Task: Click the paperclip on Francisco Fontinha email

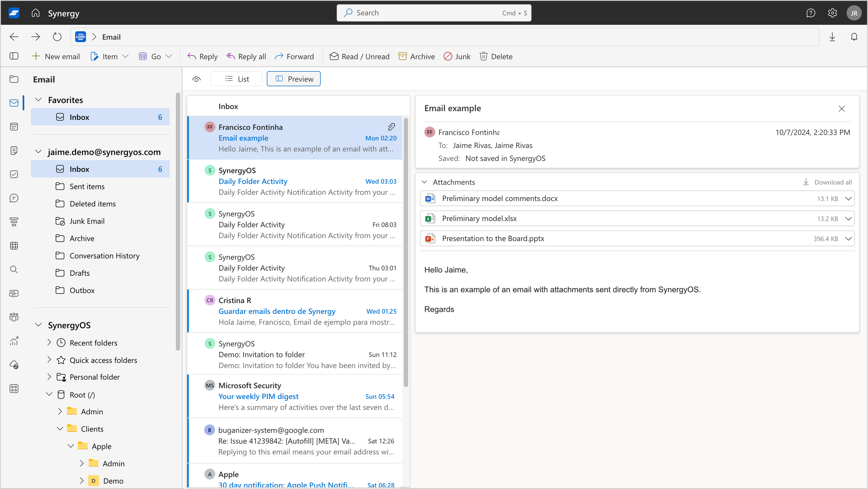Action: coord(391,127)
